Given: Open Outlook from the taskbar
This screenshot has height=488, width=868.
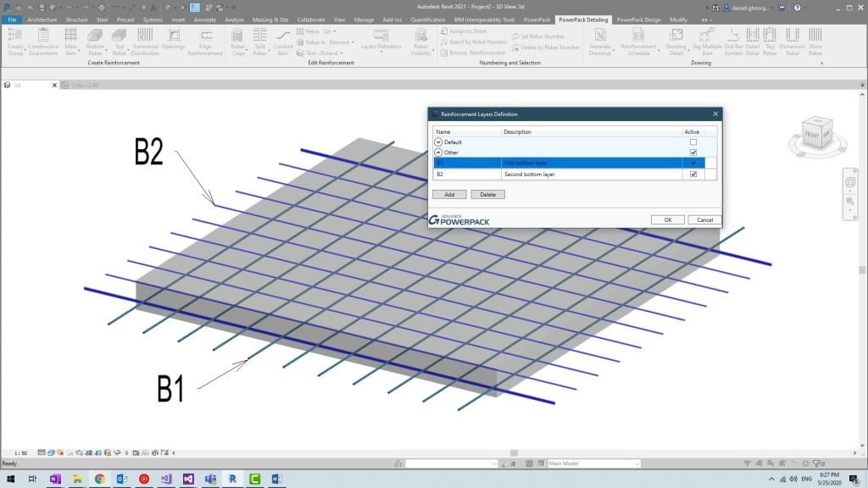Looking at the screenshot, I should (x=122, y=480).
